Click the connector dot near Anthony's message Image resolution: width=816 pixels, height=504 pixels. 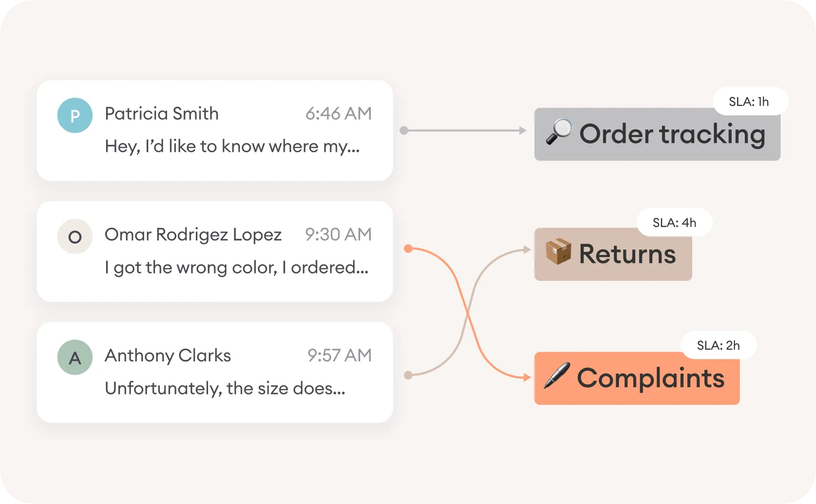pos(408,375)
